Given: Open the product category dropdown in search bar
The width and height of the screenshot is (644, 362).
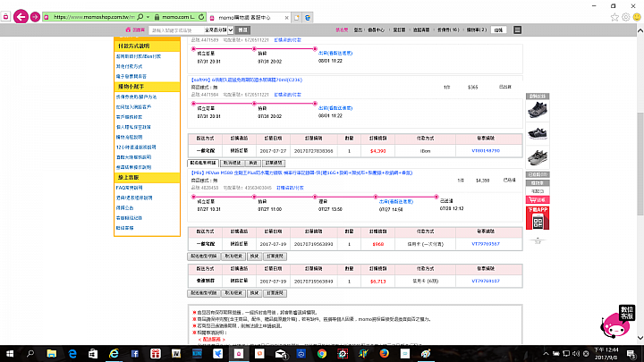Looking at the screenshot, I should coord(218,30).
